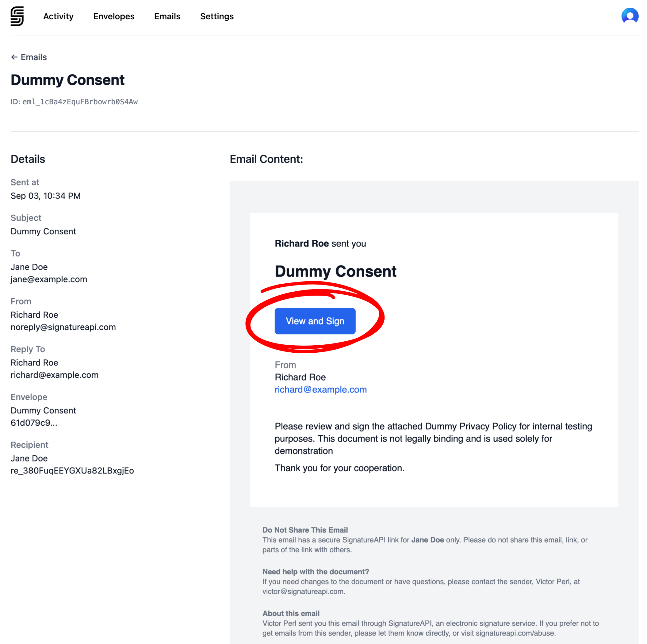Image resolution: width=647 pixels, height=644 pixels.
Task: Click the Dummy Consent envelope name
Action: tap(43, 411)
